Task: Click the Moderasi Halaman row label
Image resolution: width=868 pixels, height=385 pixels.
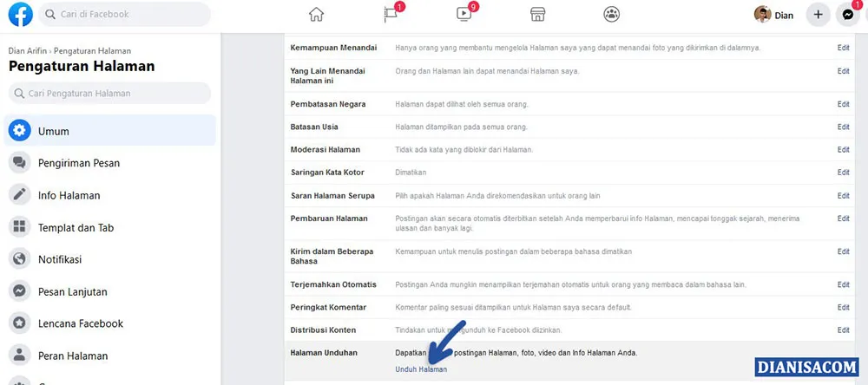Action: [325, 149]
